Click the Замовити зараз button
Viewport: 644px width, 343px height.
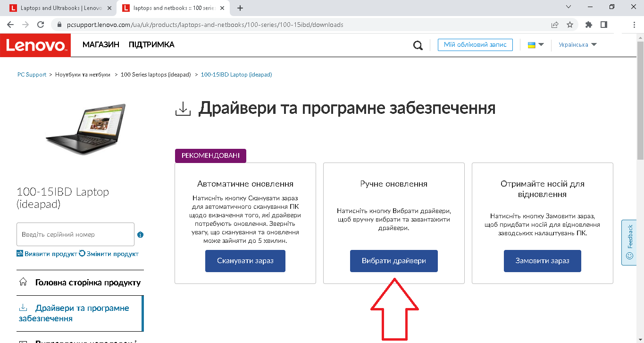[543, 261]
